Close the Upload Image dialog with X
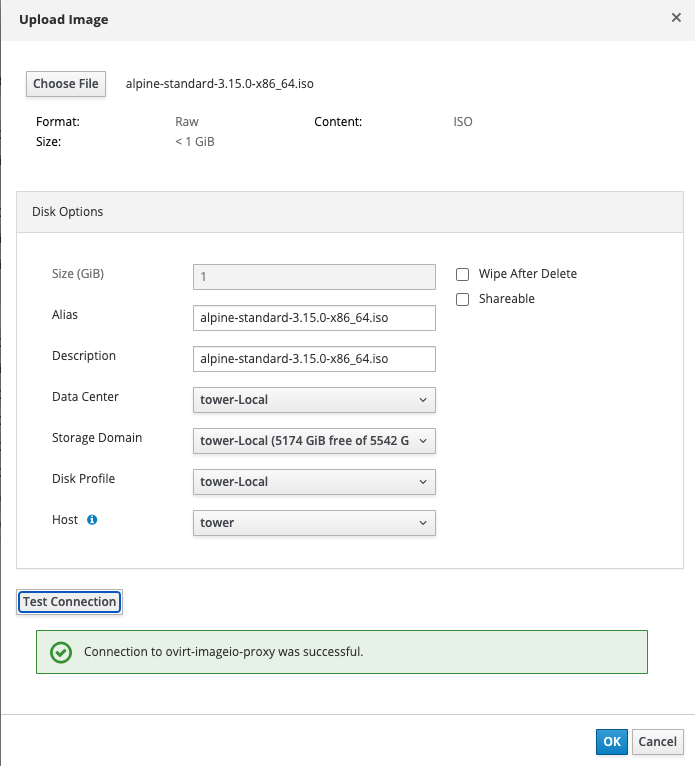 point(677,18)
